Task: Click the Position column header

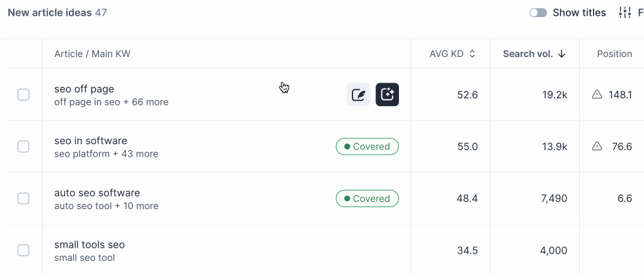Action: [x=614, y=54]
